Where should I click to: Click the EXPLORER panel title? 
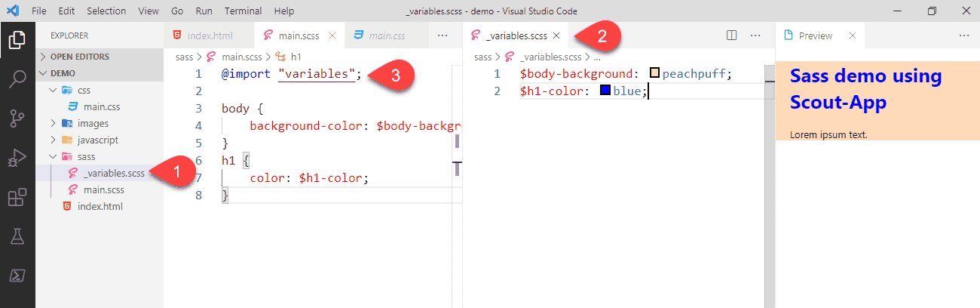click(69, 35)
